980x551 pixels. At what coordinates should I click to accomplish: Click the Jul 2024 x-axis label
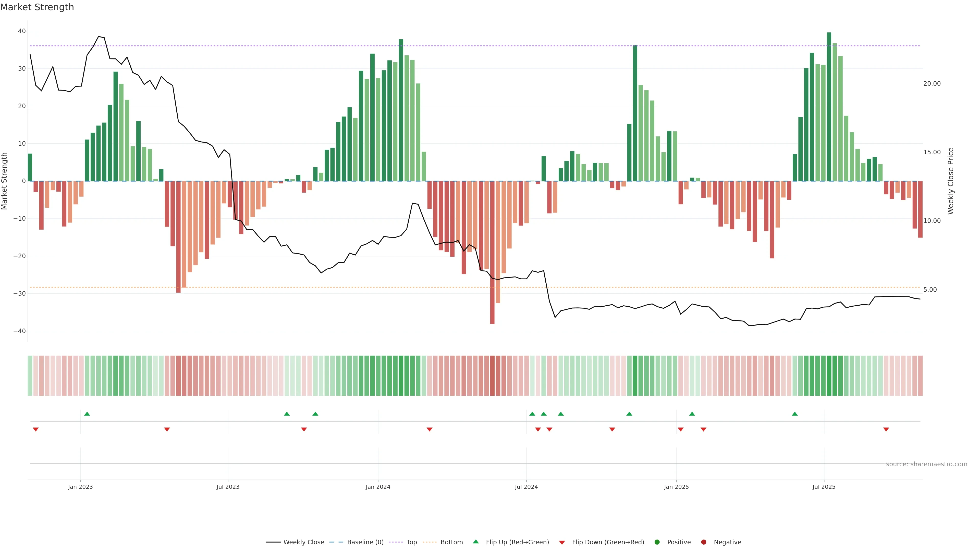coord(526,487)
